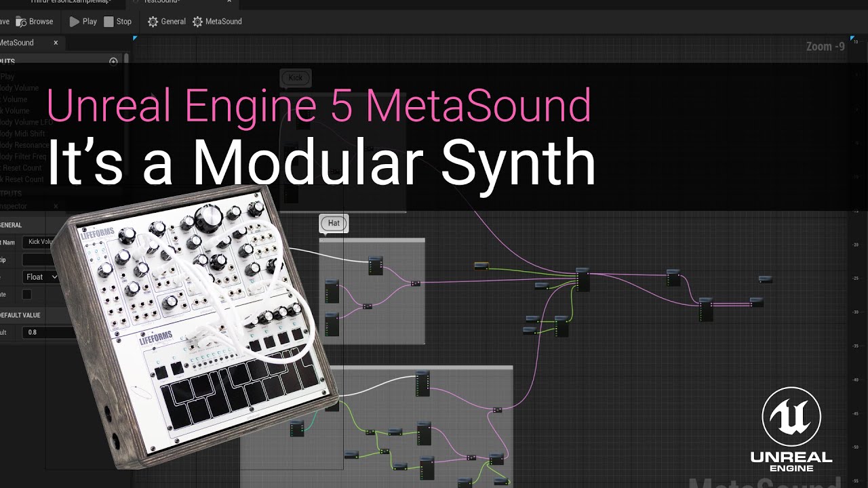Click the Zoom -9 indicator
The width and height of the screenshot is (868, 488).
[825, 47]
